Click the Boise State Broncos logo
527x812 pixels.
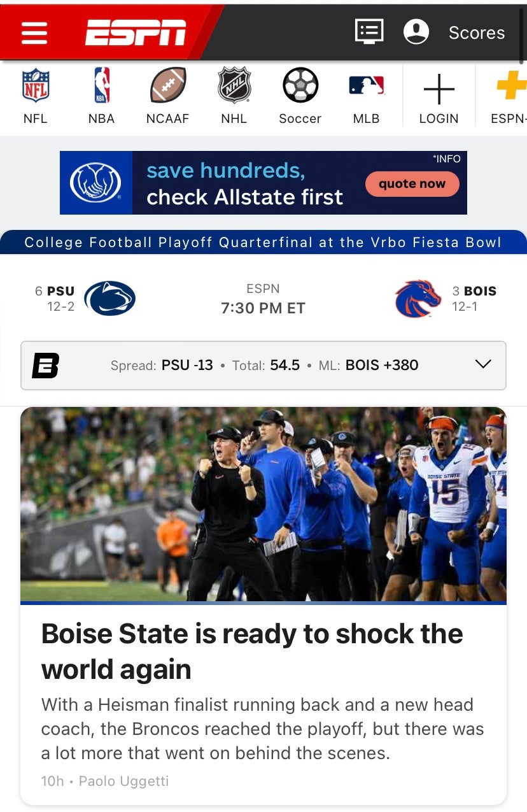(416, 297)
